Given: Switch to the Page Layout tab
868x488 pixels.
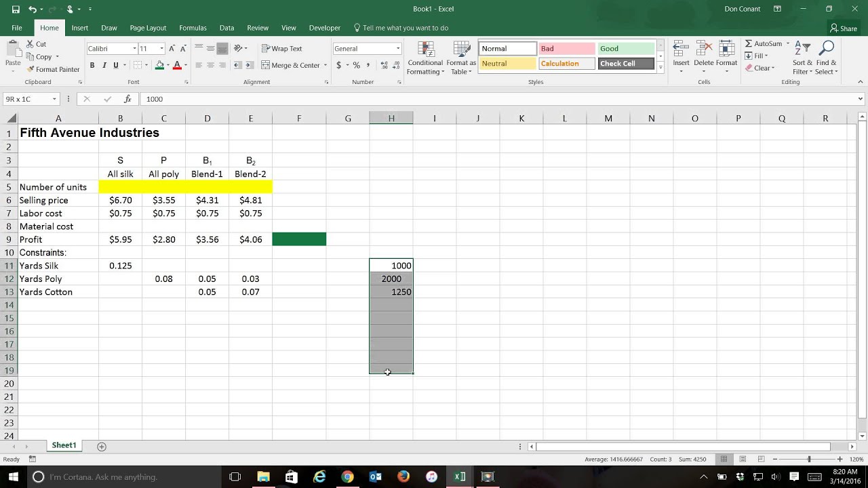Looking at the screenshot, I should click(x=148, y=28).
